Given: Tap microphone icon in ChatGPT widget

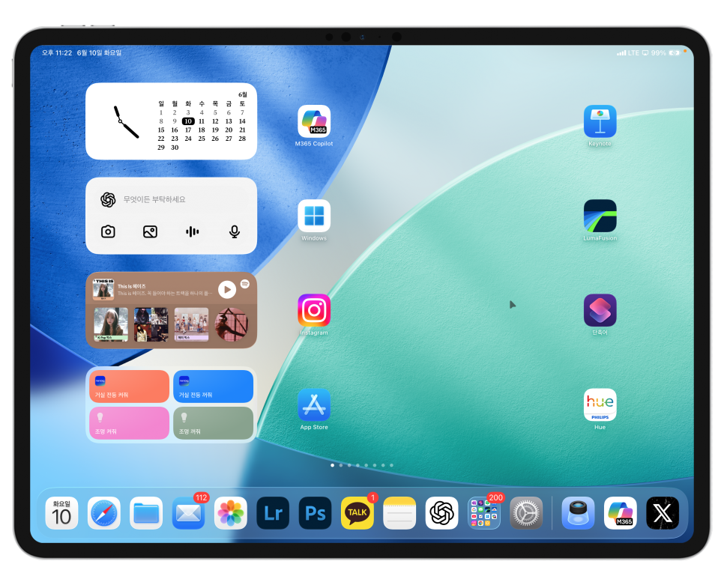Looking at the screenshot, I should tap(235, 231).
